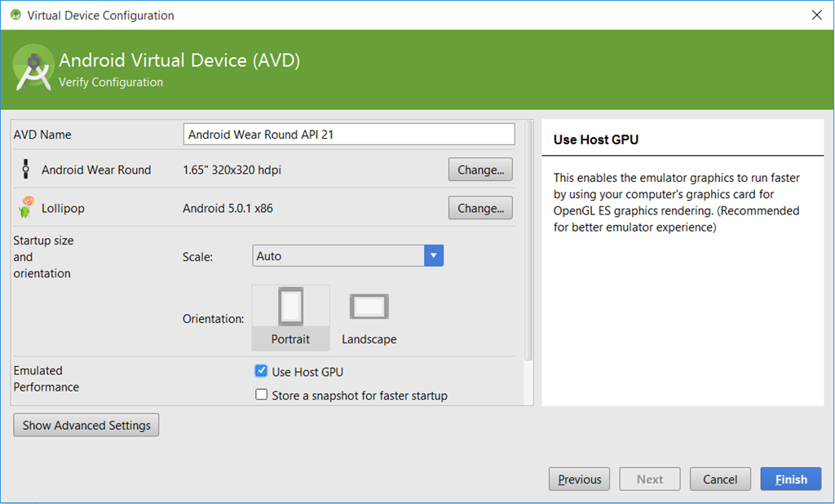Select the Portrait orientation icon

tap(290, 307)
